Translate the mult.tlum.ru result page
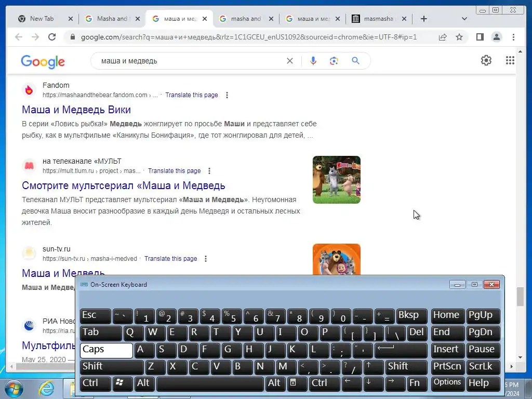The height and width of the screenshot is (399, 532). click(x=175, y=170)
